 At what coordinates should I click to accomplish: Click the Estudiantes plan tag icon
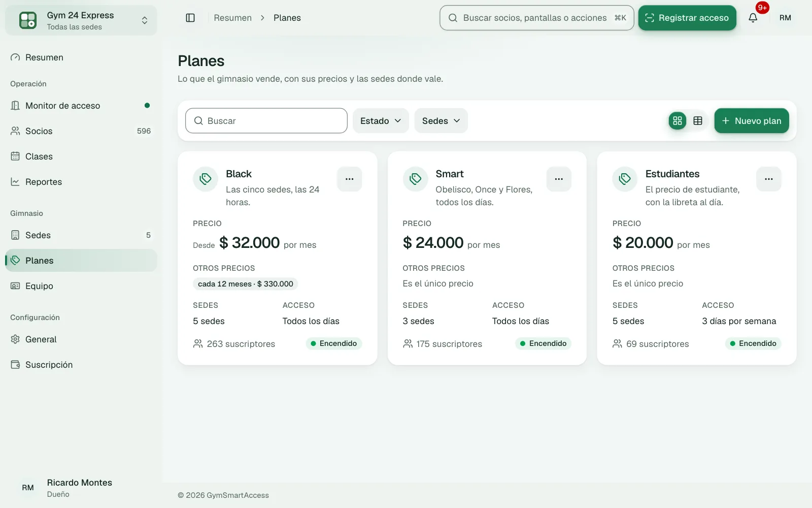tap(625, 179)
